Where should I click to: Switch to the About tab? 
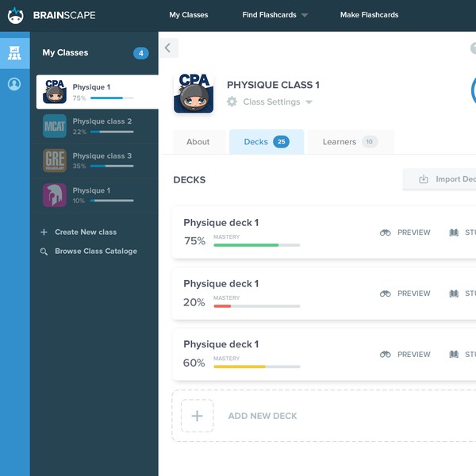(x=198, y=142)
